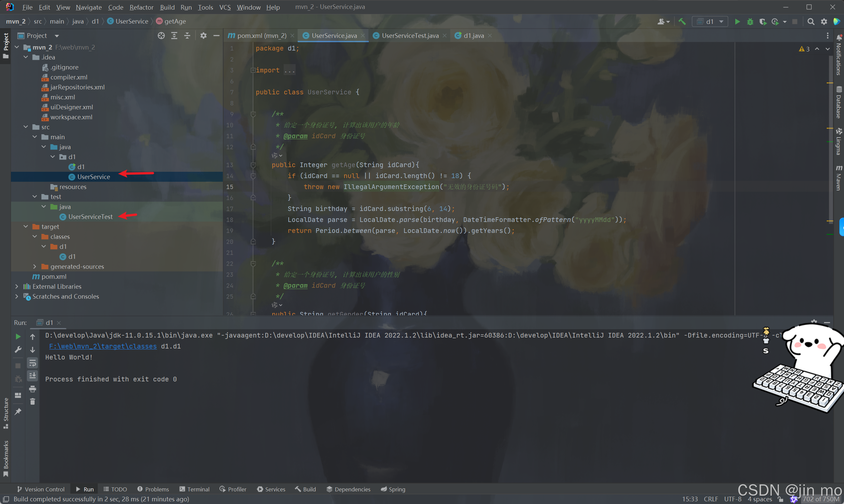Click Select Opened File target icon
Viewport: 844px width, 504px height.
pos(161,36)
